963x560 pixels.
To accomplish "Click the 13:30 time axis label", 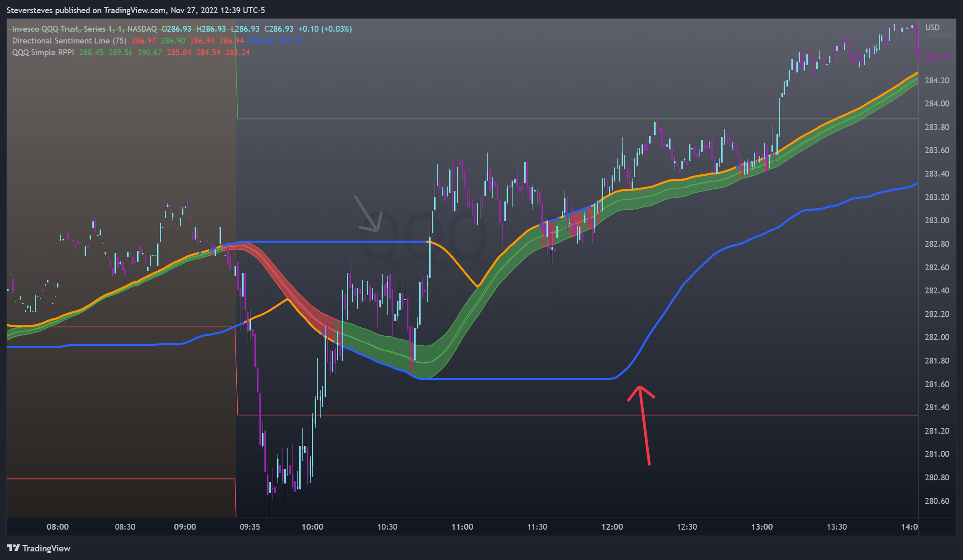I will [837, 527].
